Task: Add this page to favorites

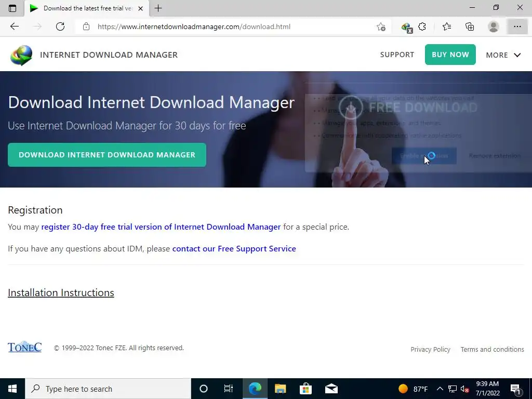Action: pyautogui.click(x=381, y=27)
